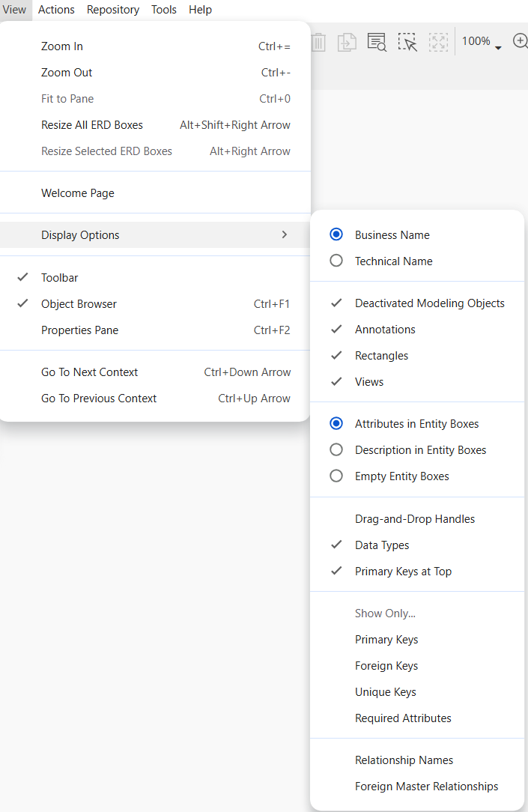
Task: Enable Drag-and-Drop Handles
Action: 415,518
